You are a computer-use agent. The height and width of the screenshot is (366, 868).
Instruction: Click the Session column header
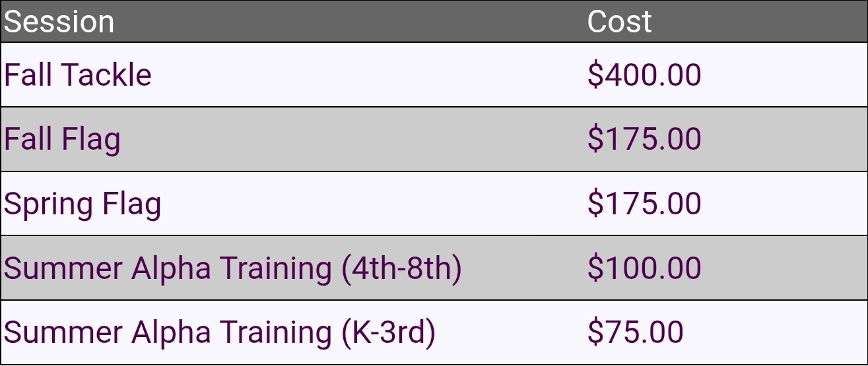(x=59, y=22)
